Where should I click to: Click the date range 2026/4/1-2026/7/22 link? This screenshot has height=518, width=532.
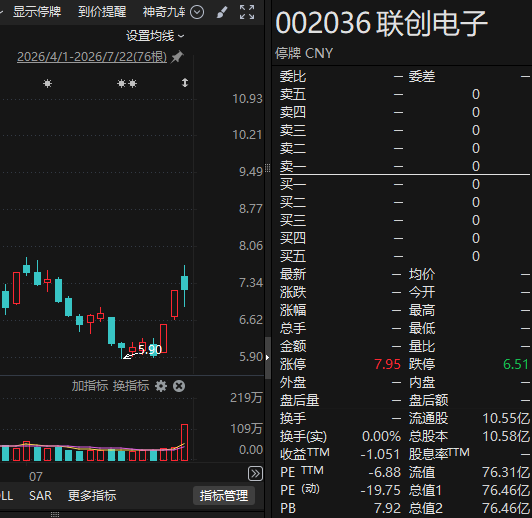pyautogui.click(x=92, y=57)
